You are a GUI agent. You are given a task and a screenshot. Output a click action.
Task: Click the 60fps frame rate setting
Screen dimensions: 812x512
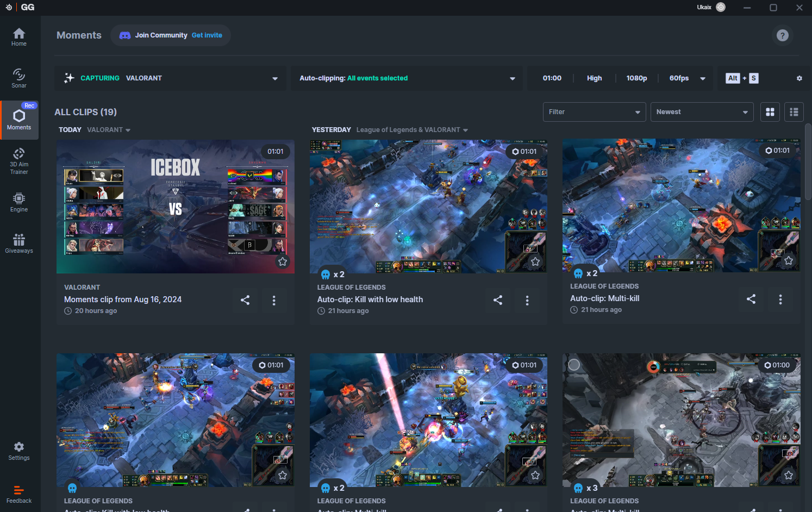coord(679,78)
